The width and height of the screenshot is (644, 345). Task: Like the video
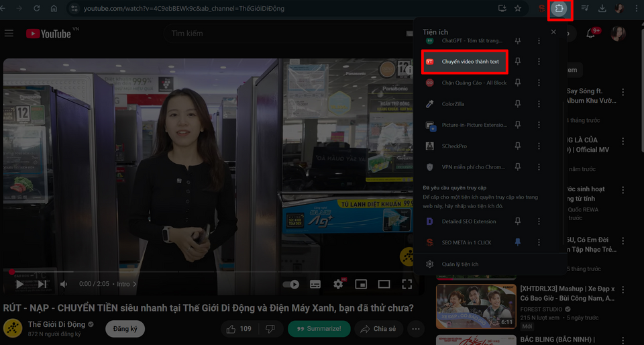[x=239, y=329]
